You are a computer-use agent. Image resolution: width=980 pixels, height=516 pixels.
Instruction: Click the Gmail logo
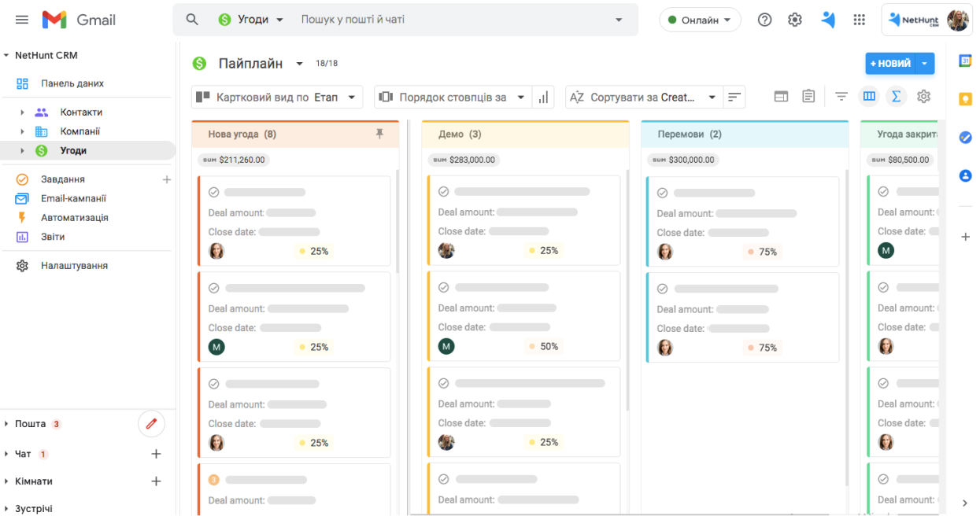(79, 20)
